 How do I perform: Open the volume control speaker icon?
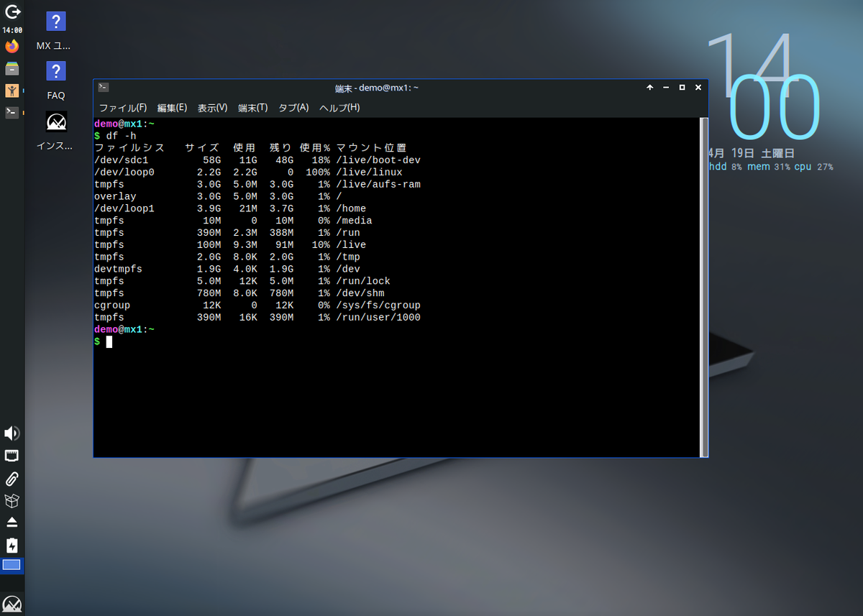pyautogui.click(x=12, y=433)
